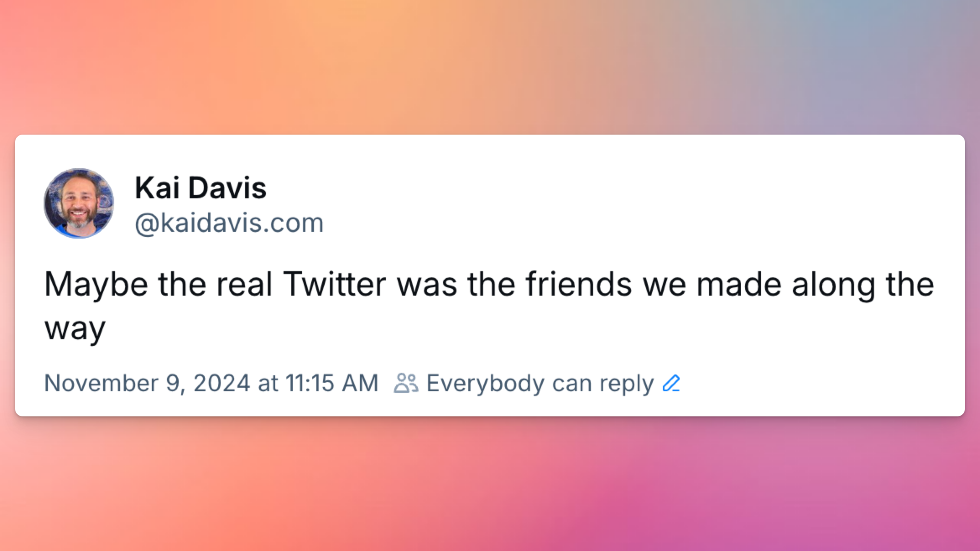Click the word way on the second line
The height and width of the screenshot is (551, 980).
tap(75, 329)
